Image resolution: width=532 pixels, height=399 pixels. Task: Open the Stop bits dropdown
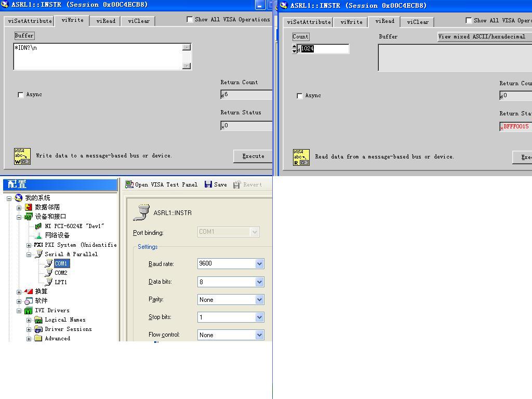259,317
